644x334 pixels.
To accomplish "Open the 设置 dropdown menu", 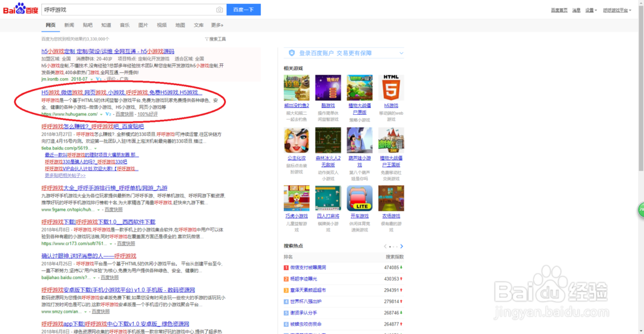I will tap(591, 10).
